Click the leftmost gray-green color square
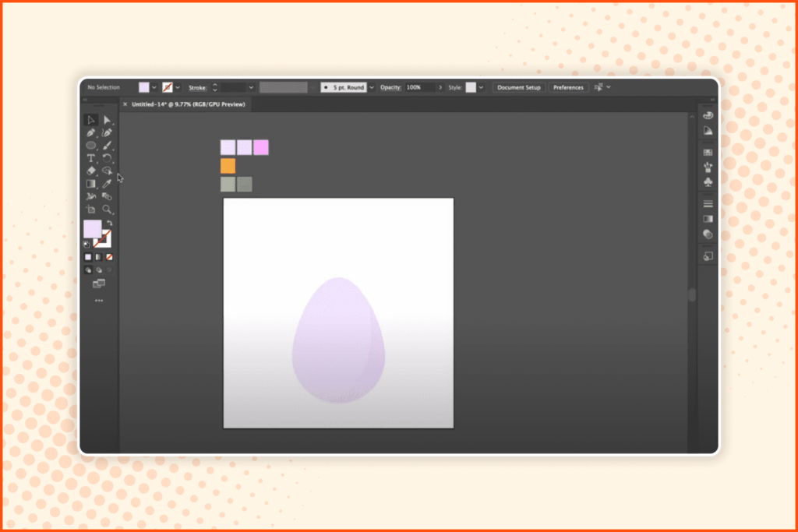This screenshot has width=798, height=532. [228, 184]
